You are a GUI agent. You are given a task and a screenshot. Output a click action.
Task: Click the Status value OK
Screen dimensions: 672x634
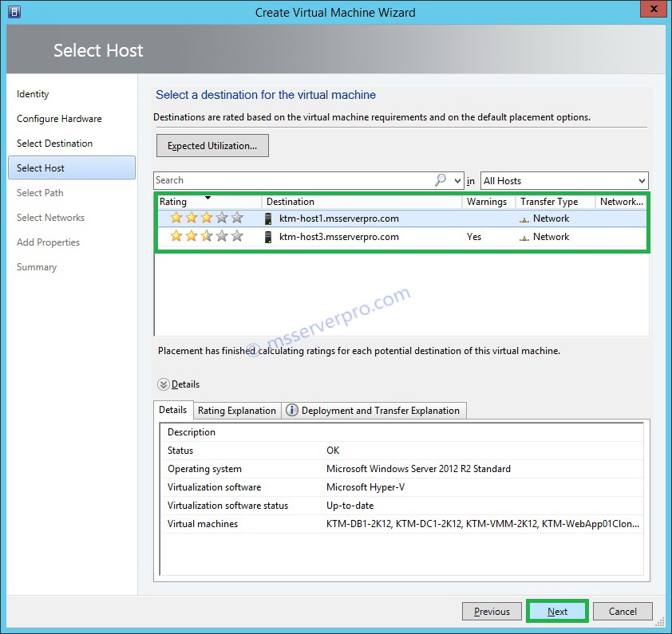point(333,451)
